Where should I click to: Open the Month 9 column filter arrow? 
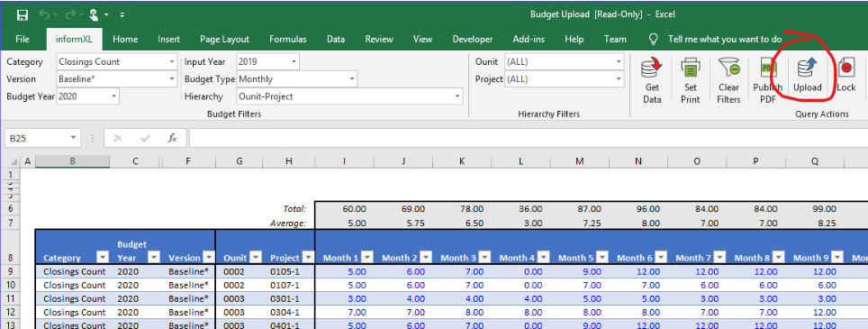coord(837,258)
